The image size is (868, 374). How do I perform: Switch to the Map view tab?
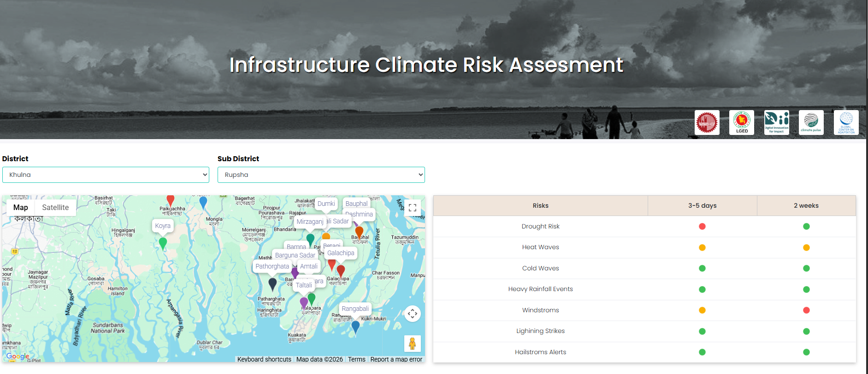point(21,207)
